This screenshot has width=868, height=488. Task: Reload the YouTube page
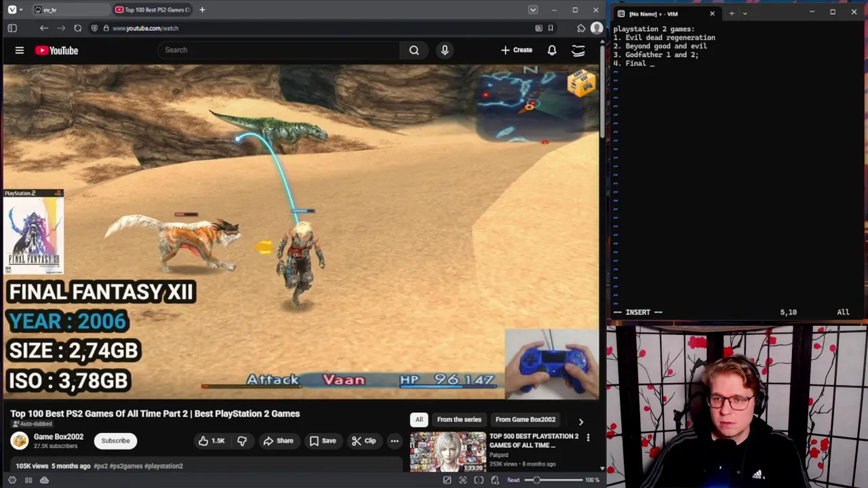tap(78, 28)
